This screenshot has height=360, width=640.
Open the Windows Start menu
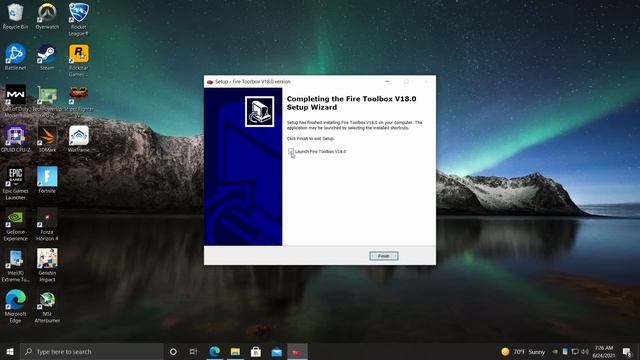point(10,351)
